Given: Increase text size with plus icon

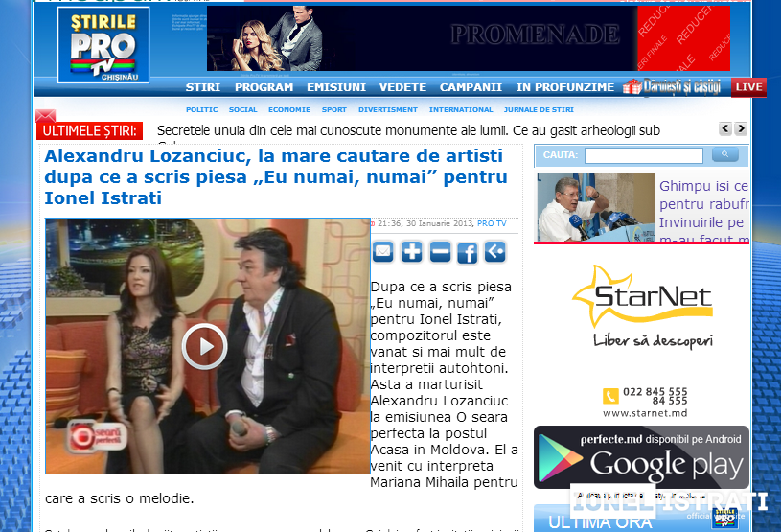Looking at the screenshot, I should [411, 252].
